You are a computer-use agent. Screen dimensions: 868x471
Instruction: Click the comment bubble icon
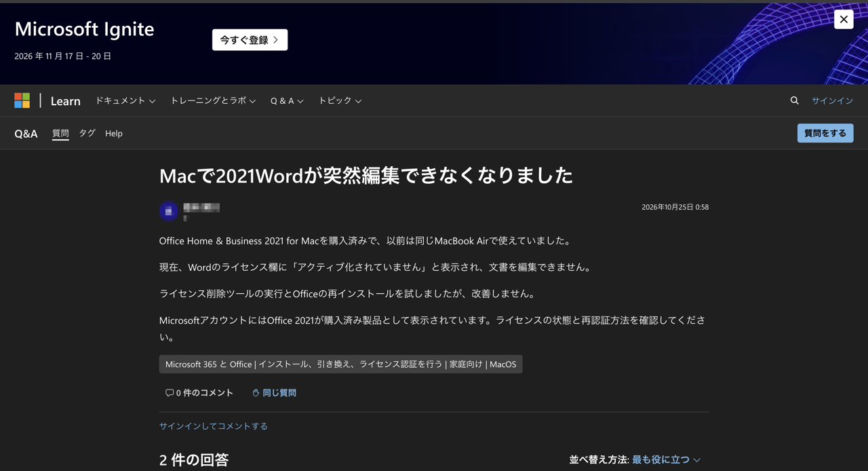(170, 393)
